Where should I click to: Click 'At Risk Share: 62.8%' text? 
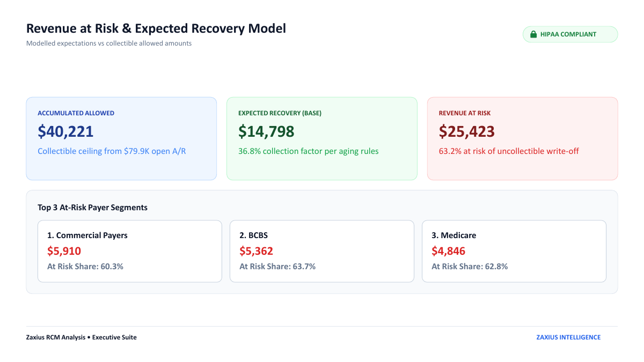point(470,267)
